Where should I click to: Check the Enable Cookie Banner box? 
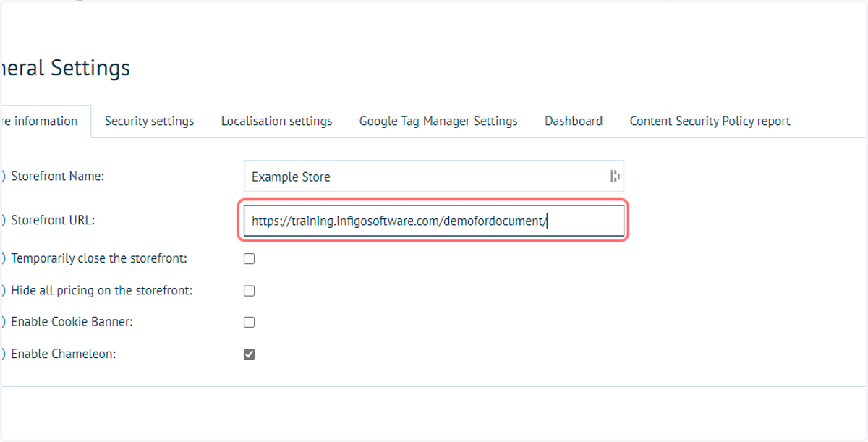[x=249, y=322]
